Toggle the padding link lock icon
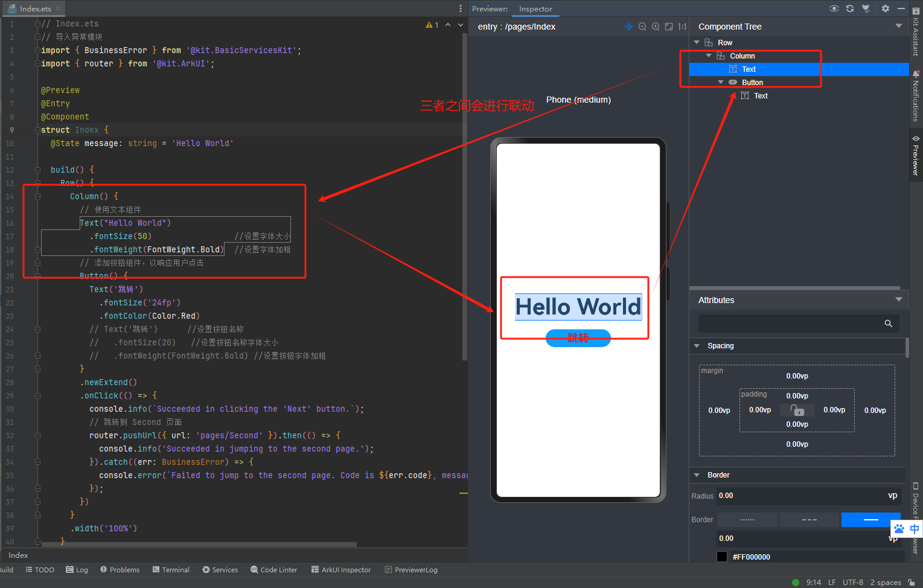 [797, 411]
